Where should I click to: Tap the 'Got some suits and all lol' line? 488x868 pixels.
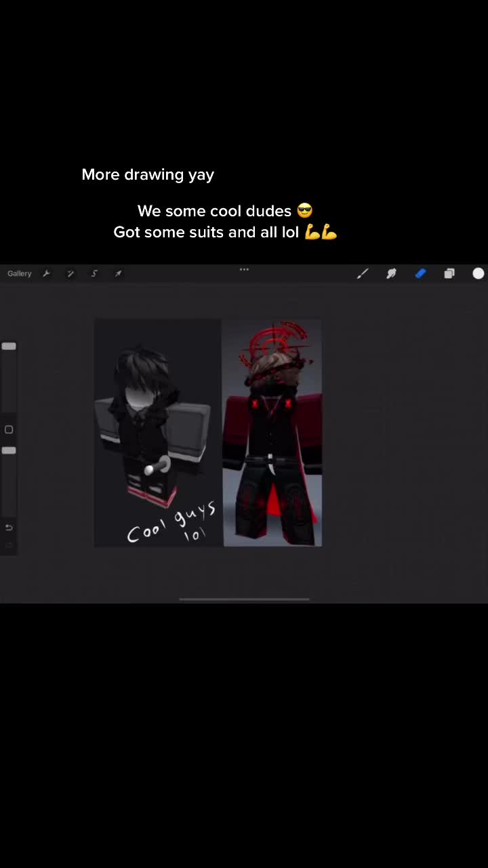coord(225,232)
